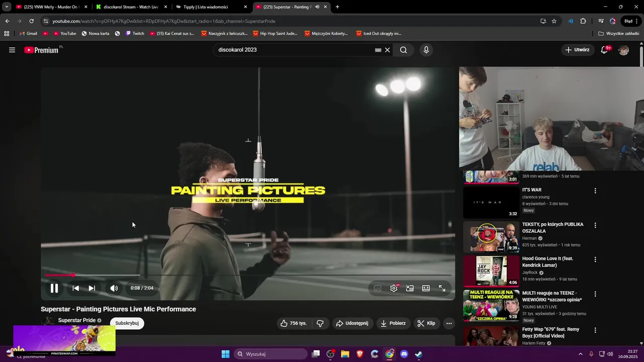Focus the search field with discokarol 2023
This screenshot has height=362, width=644.
pyautogui.click(x=294, y=50)
